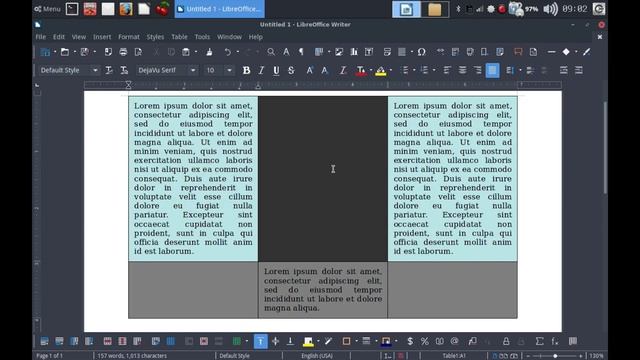
Task: Toggle Bold formatting
Action: tap(246, 70)
